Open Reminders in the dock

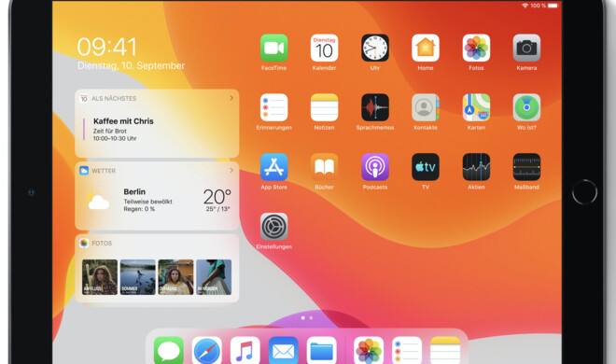point(407,350)
